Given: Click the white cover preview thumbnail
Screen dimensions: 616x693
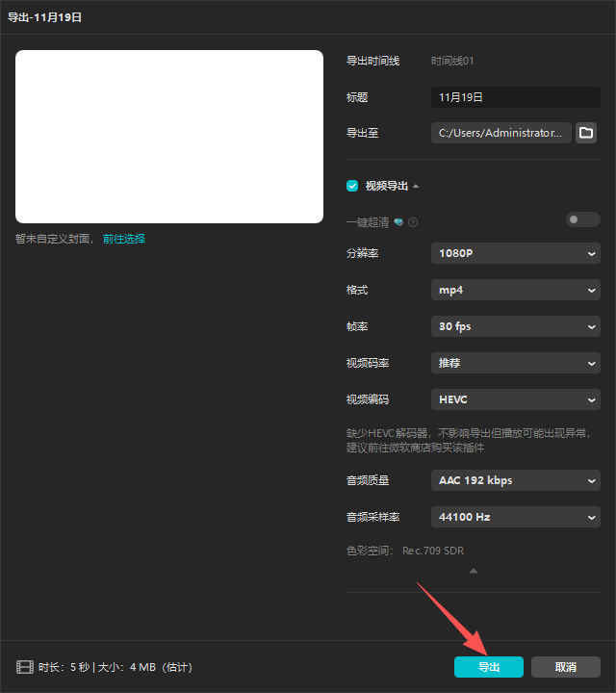Looking at the screenshot, I should [169, 137].
